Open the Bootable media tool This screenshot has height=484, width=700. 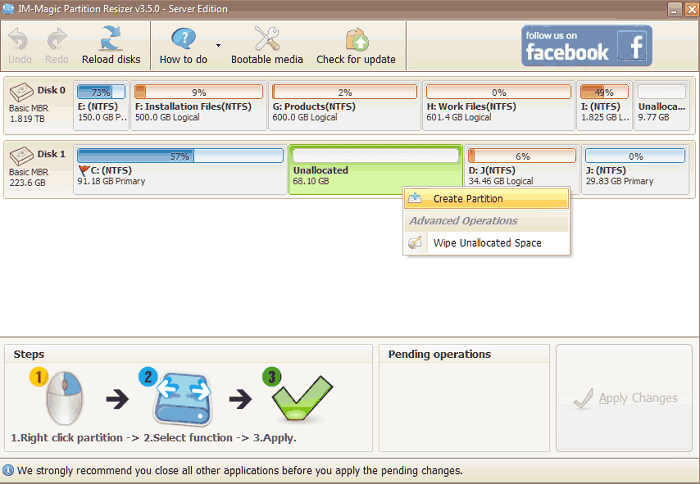point(267,45)
